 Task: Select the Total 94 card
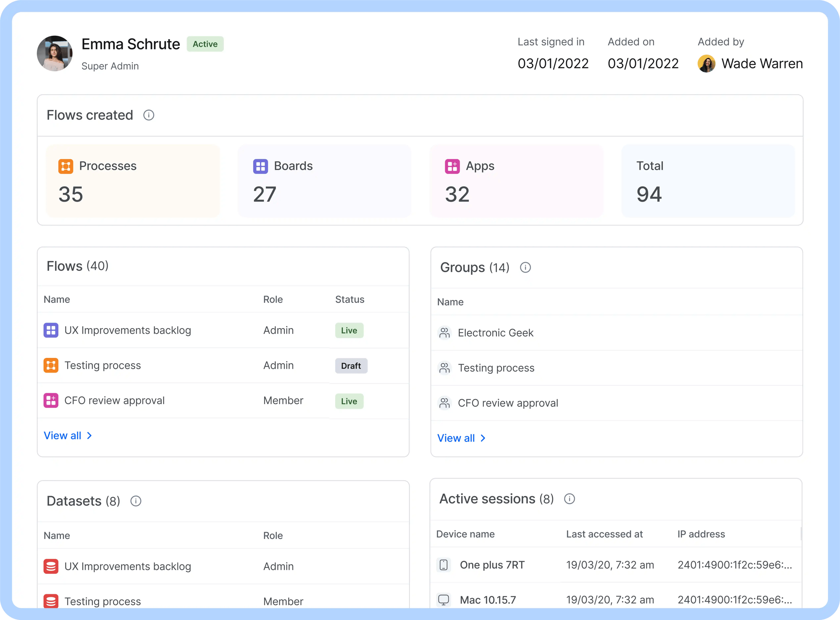tap(708, 181)
